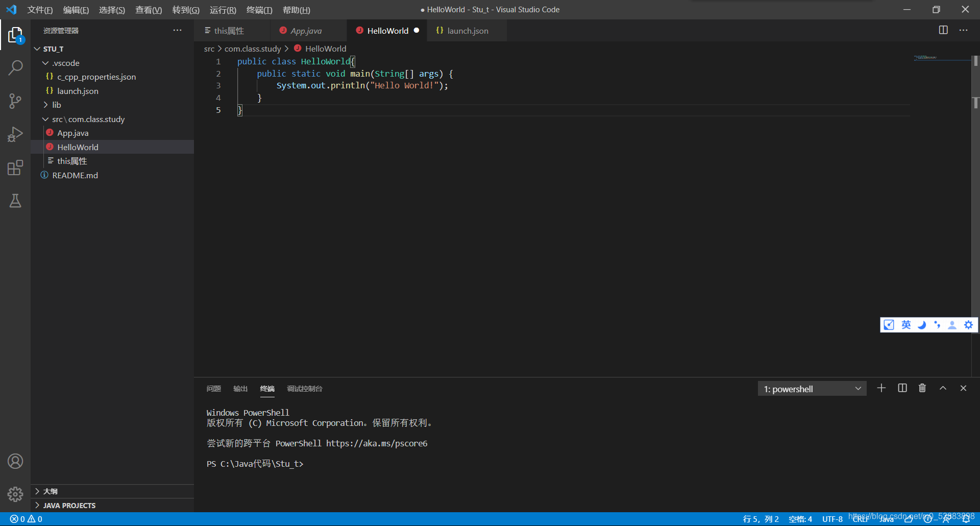This screenshot has width=980, height=526.
Task: Click com.class.study in the breadcrumb
Action: [253, 49]
